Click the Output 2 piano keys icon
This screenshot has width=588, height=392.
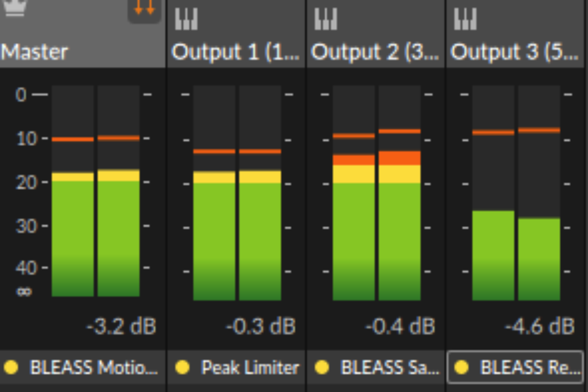coord(326,19)
